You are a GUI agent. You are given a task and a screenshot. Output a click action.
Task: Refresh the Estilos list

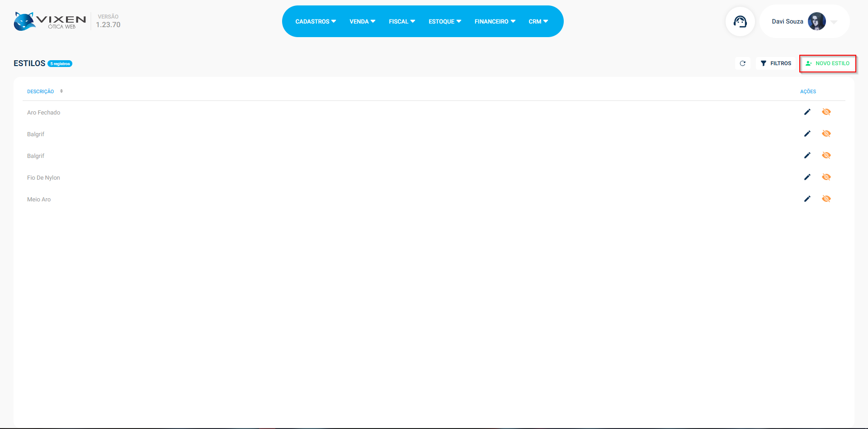click(742, 63)
